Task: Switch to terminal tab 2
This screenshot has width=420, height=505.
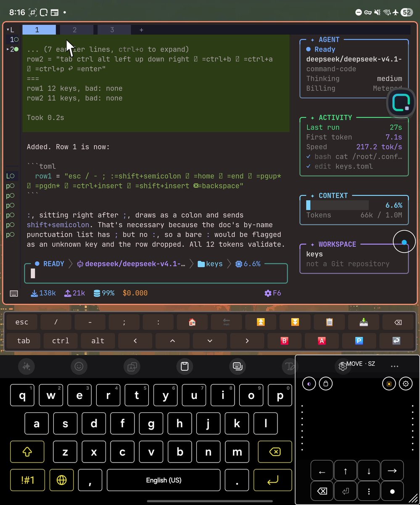Action: [77, 29]
